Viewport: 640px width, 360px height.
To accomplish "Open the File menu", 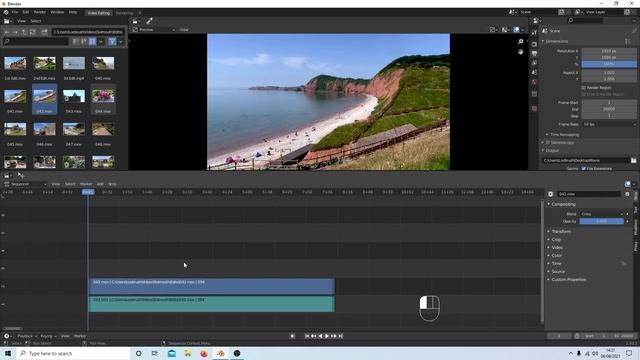I will coord(15,12).
